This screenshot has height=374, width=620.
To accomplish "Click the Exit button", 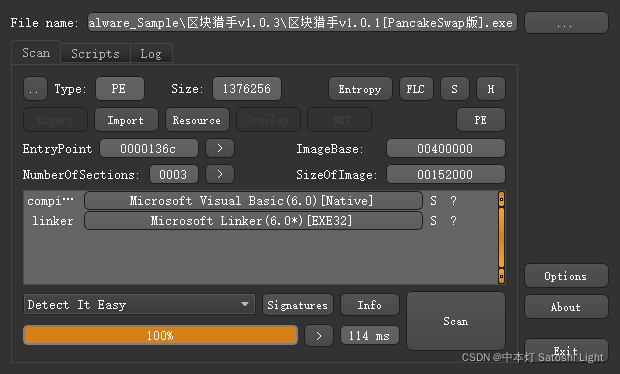I will click(566, 350).
